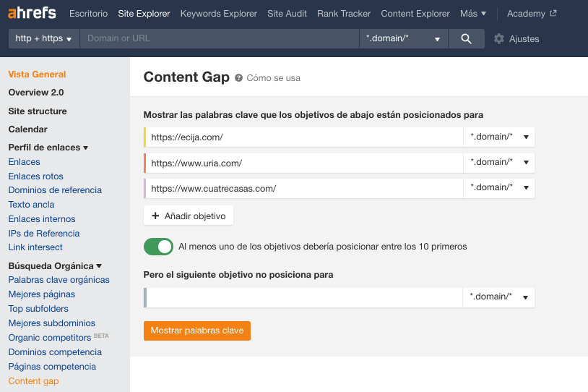Open Escritorio in top navigation
Viewport: 588px width, 392px height.
click(89, 14)
